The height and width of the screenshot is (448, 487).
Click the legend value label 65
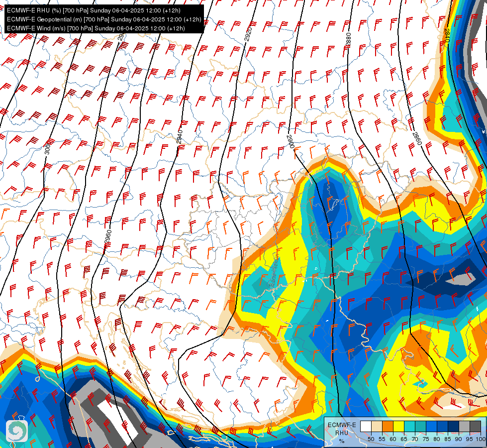click(x=404, y=439)
